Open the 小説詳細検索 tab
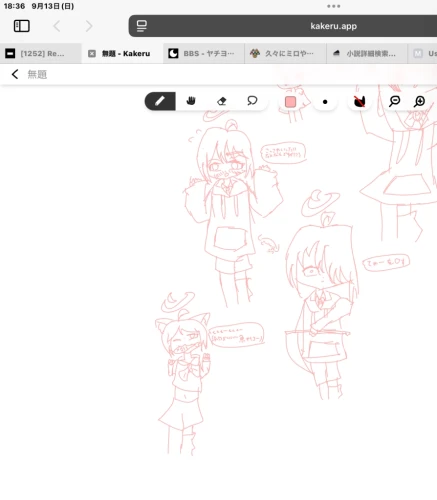437x500 pixels. [367, 53]
